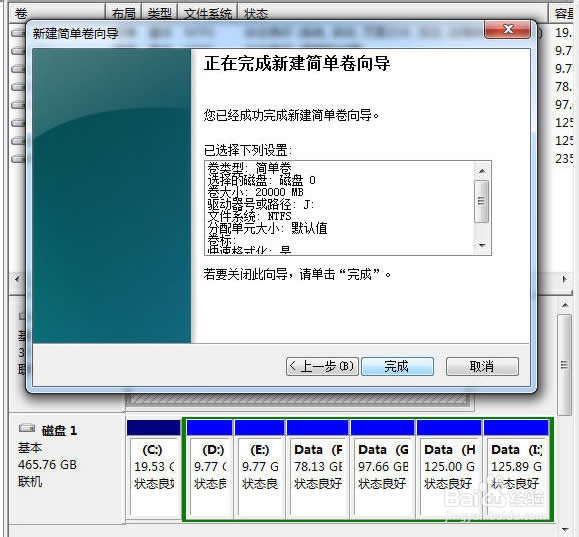
Task: Select the (D:) 9.77 GB partition
Action: point(210,469)
